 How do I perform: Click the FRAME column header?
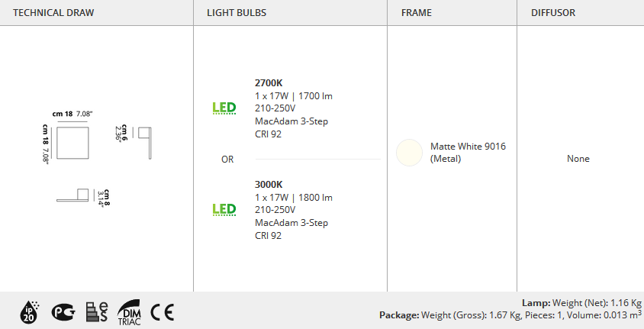click(417, 13)
